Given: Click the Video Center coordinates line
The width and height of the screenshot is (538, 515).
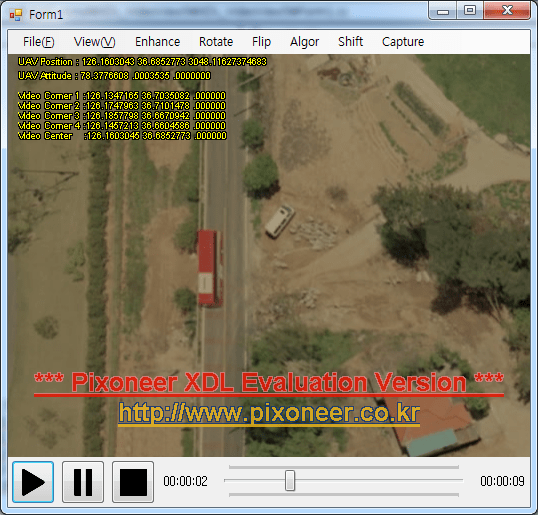Looking at the screenshot, I should tap(122, 136).
